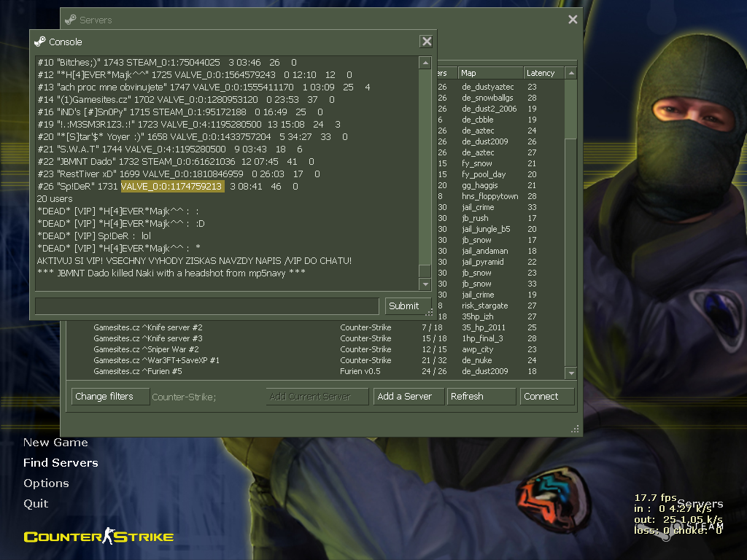This screenshot has width=747, height=560.
Task: Click Quit in main menu
Action: click(x=36, y=504)
